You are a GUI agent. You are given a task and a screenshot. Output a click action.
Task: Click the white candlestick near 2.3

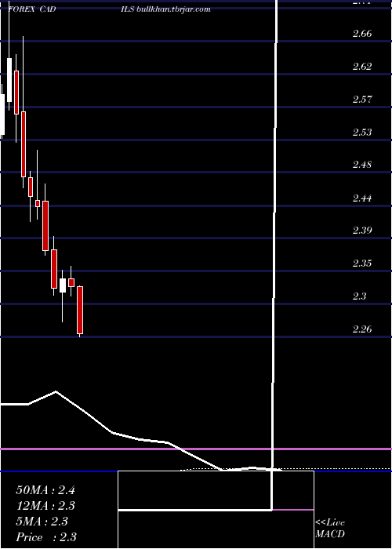[x=63, y=285]
